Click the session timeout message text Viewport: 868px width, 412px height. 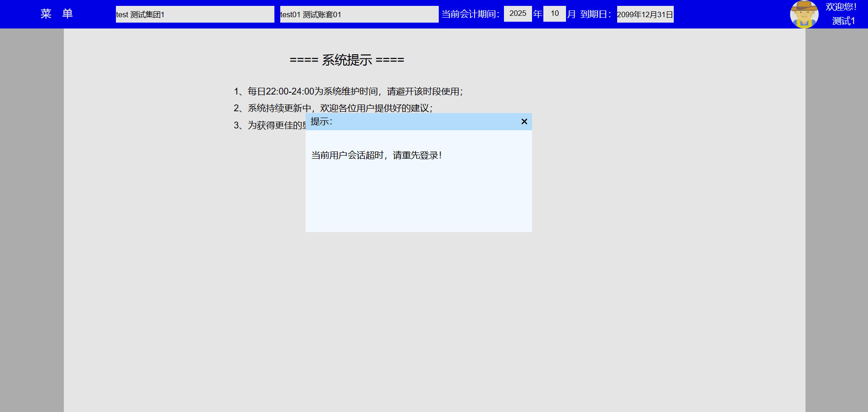click(376, 156)
